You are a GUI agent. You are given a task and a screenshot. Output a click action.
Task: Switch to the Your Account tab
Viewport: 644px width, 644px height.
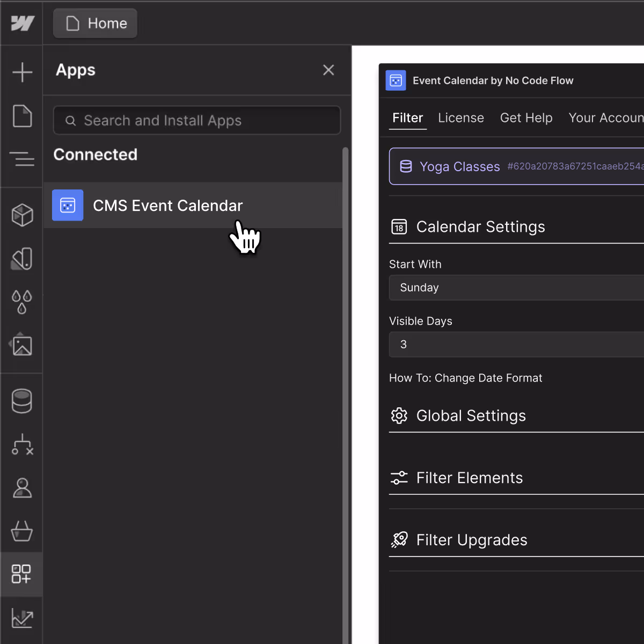click(x=606, y=118)
